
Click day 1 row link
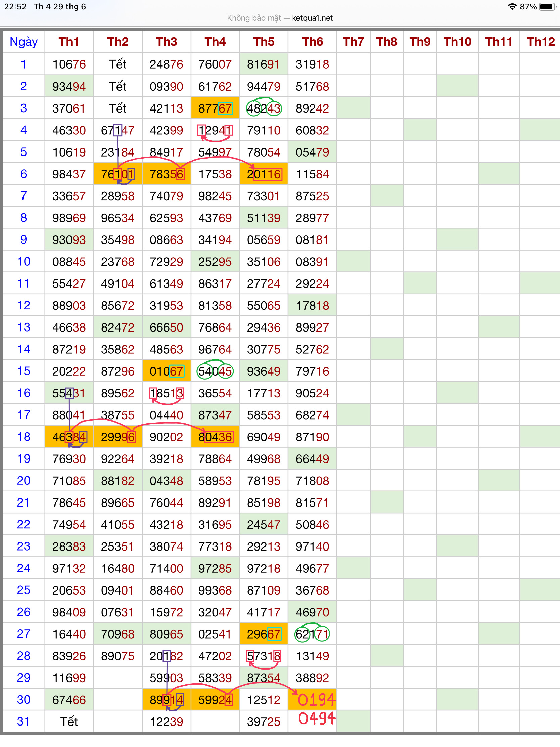pos(24,64)
